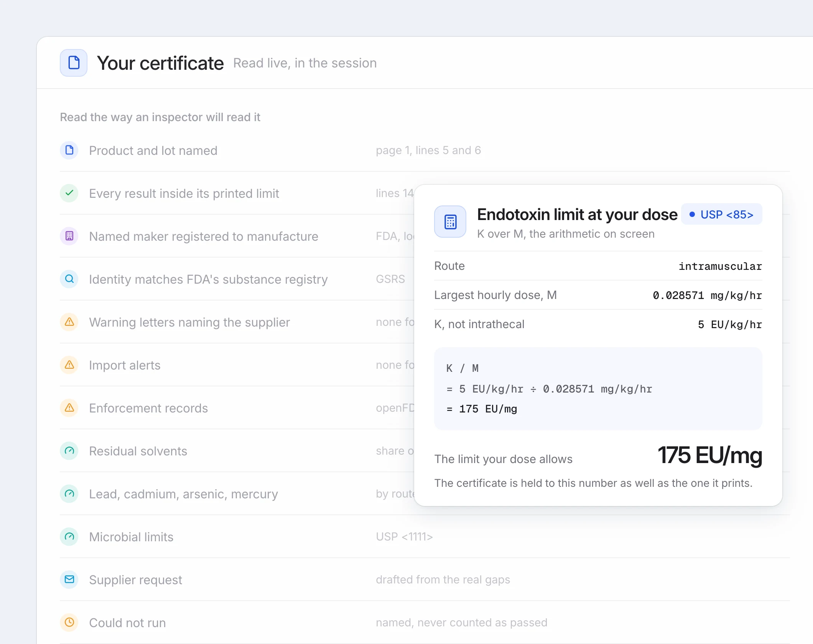Click the clock icon beside Could not run
This screenshot has width=813, height=644.
pos(69,623)
